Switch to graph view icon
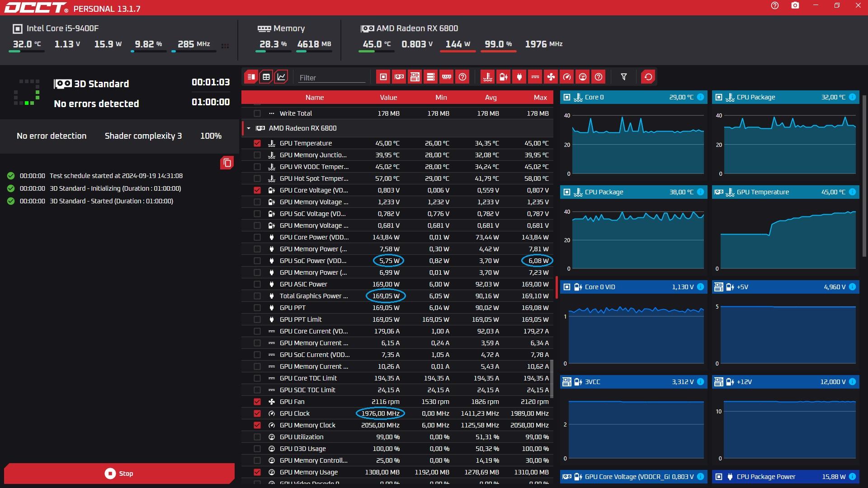The height and width of the screenshot is (488, 868). click(281, 77)
